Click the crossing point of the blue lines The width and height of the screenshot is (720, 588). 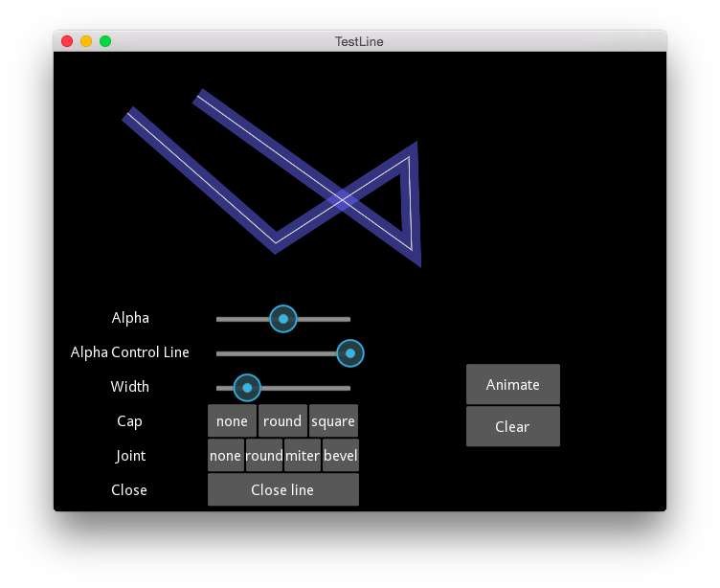point(342,200)
